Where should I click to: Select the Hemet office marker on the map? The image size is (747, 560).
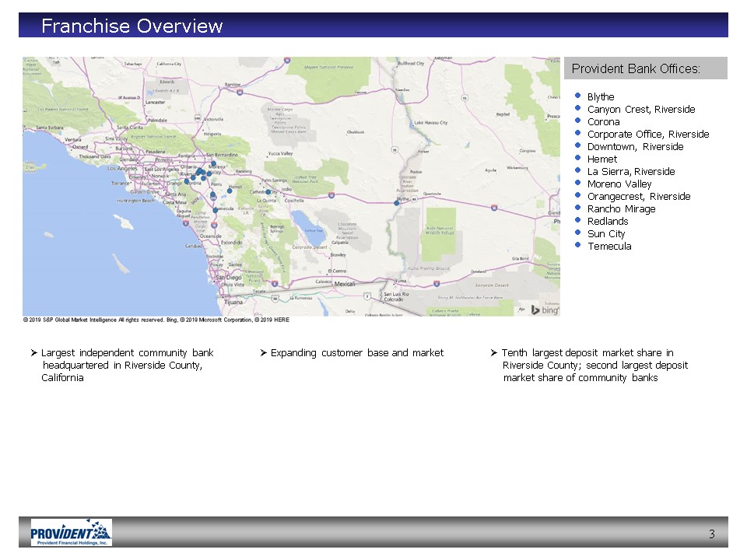[x=230, y=190]
